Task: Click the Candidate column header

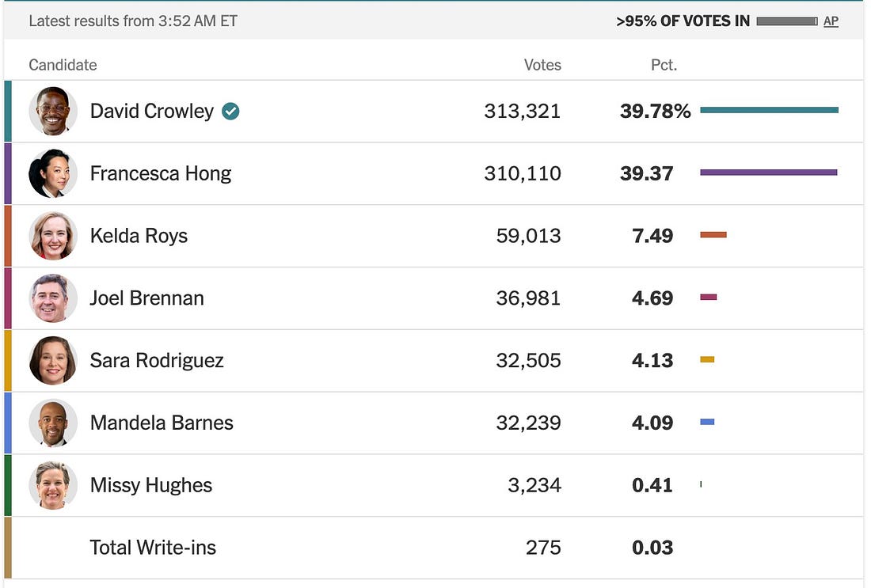Action: coord(63,65)
